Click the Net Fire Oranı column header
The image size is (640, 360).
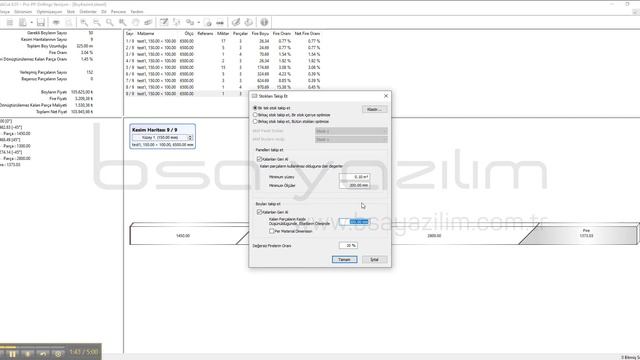click(x=307, y=33)
